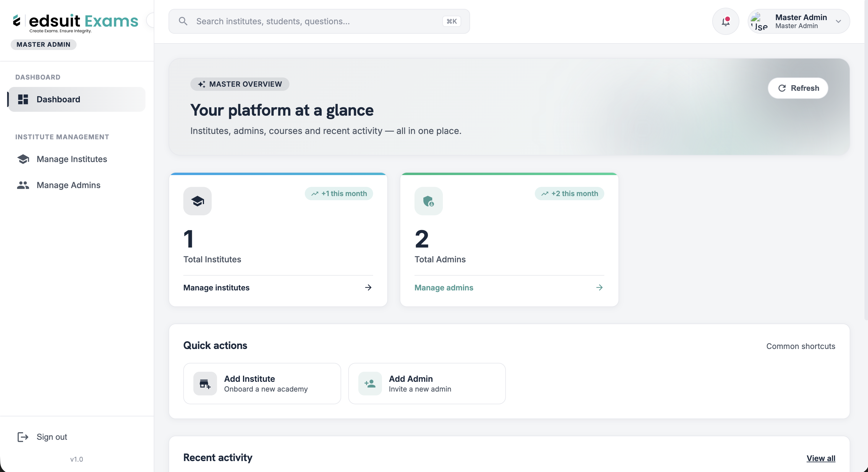Click the INSTITUTE MANAGEMENT section label

(62, 137)
